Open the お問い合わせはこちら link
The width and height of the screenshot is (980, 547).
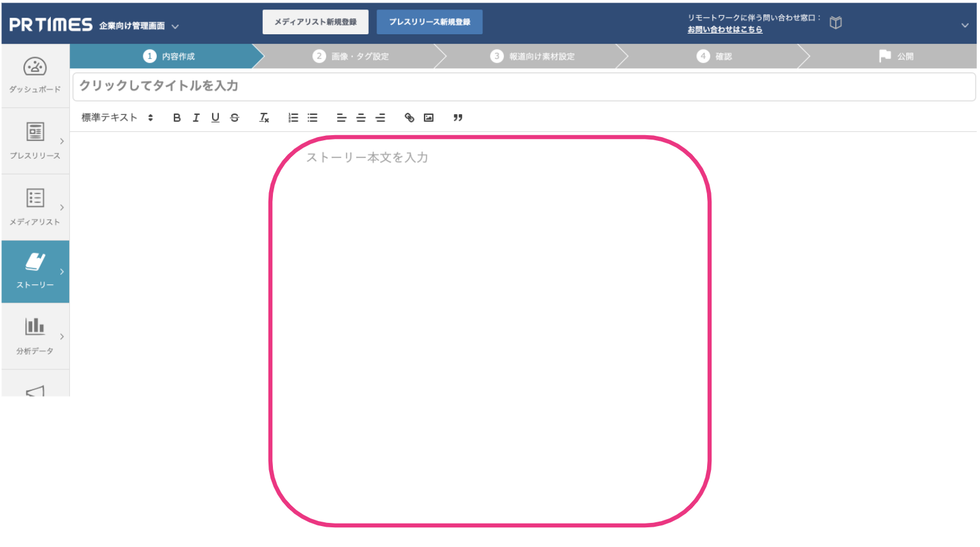(726, 29)
